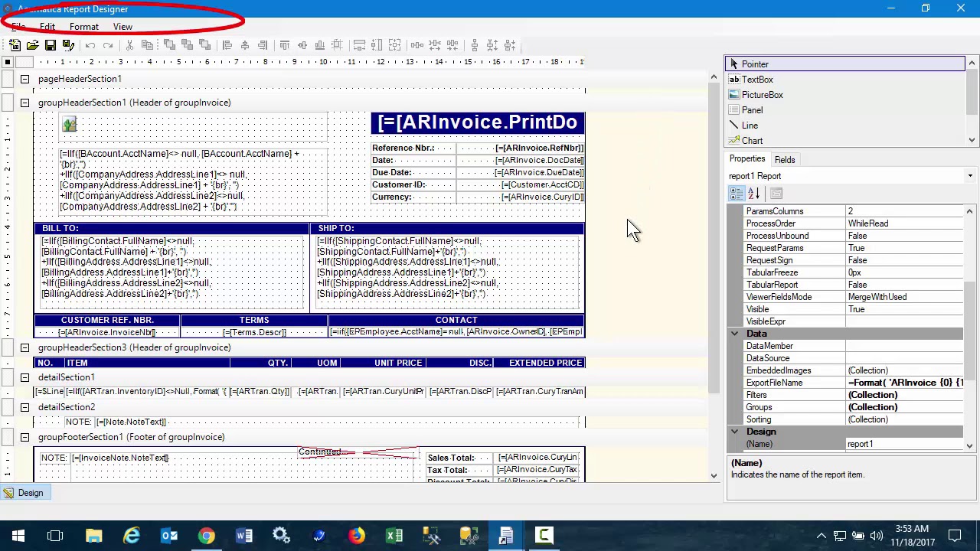
Task: Click the Make Same Width icon
Action: 359,45
